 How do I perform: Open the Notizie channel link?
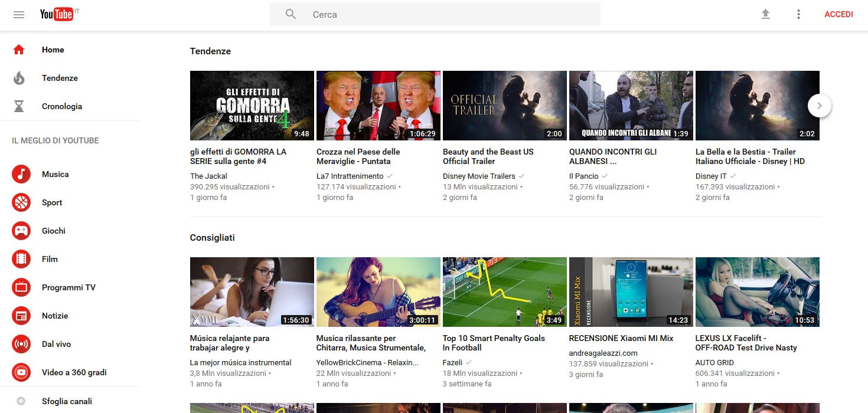pos(55,316)
